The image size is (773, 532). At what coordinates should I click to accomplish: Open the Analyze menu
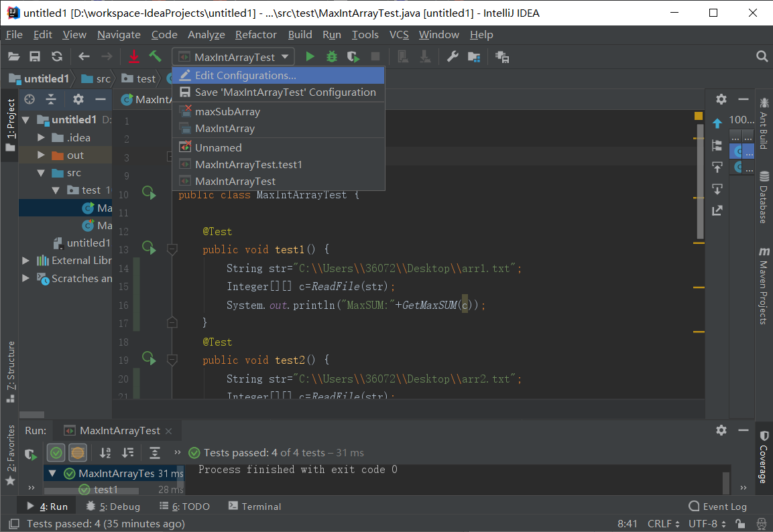206,34
